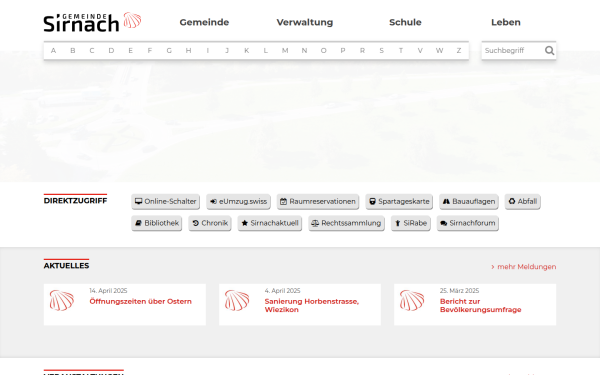Open the Verwaltung menu

click(x=305, y=22)
